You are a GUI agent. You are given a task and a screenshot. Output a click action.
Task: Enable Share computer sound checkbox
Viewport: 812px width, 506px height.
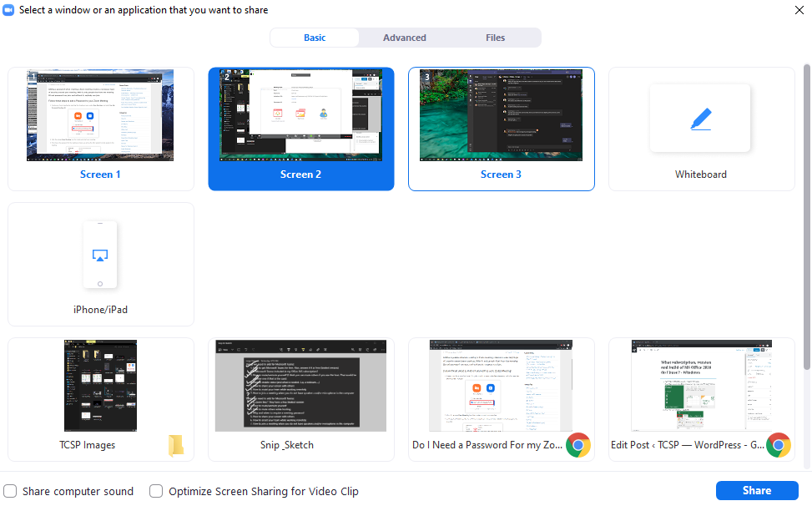coord(10,491)
